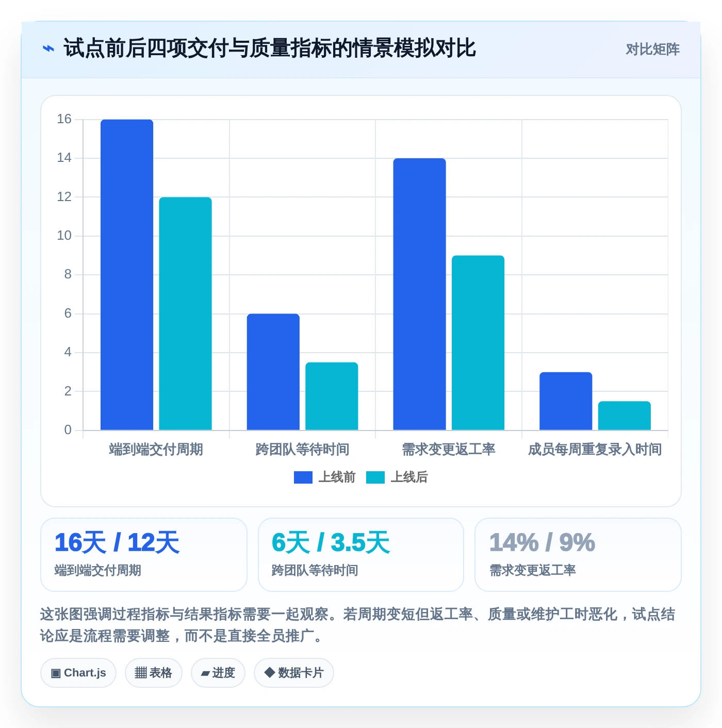Click the blue 上线前 bar for 端到端交付周期

(x=127, y=275)
